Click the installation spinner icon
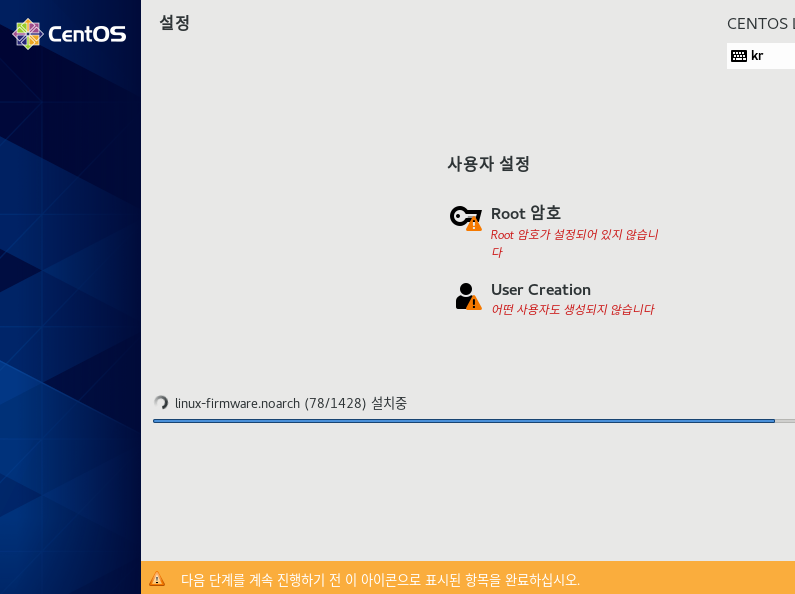Viewport: 795px width, 594px height. [161, 402]
